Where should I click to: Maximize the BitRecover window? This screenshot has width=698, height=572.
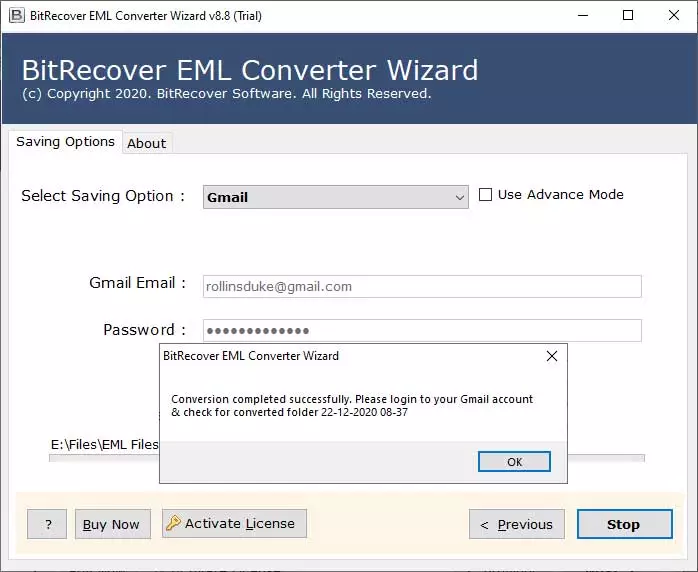point(628,16)
